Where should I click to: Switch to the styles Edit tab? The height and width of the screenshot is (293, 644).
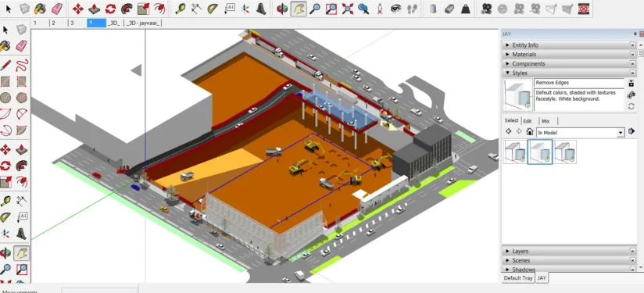pyautogui.click(x=528, y=121)
